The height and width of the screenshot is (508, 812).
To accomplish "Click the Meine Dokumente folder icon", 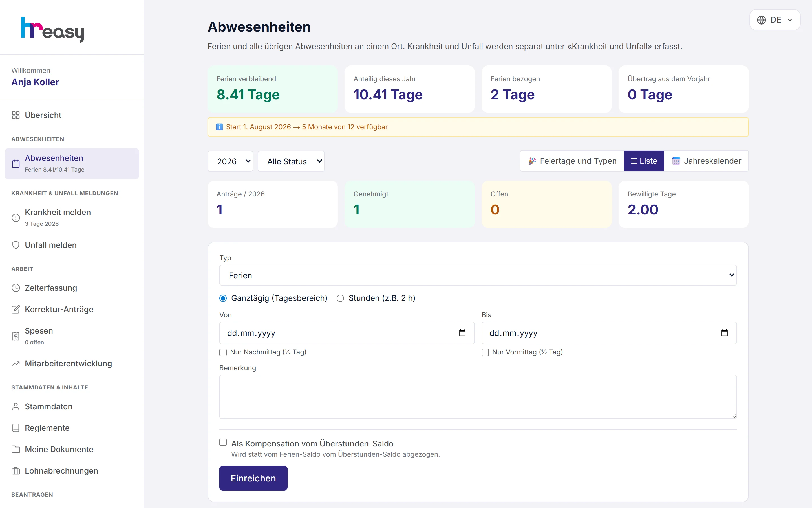I will click(16, 450).
